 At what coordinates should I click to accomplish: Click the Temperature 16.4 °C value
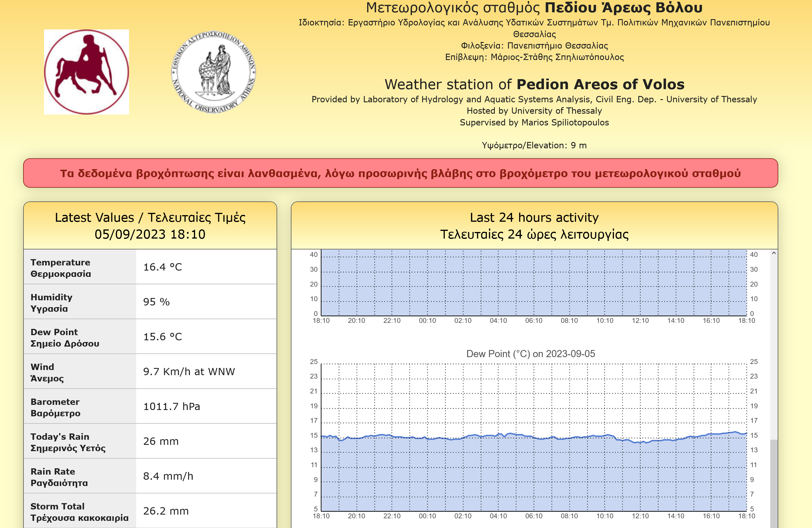(x=162, y=267)
